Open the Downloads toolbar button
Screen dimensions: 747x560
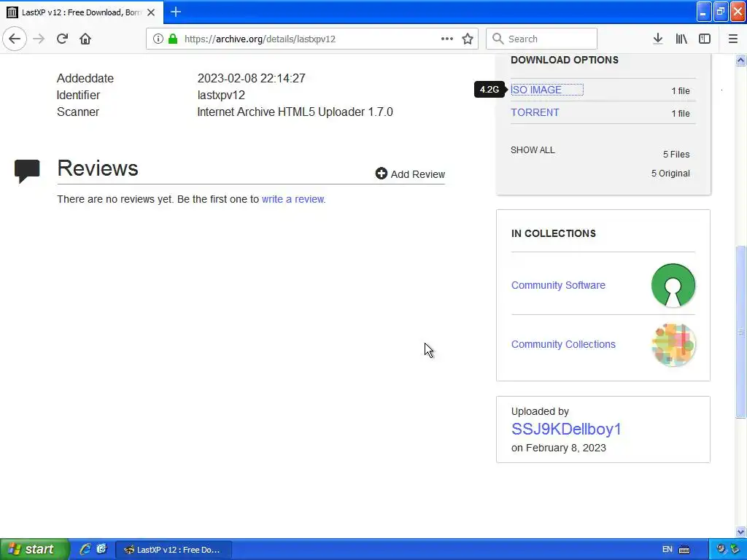click(x=658, y=39)
